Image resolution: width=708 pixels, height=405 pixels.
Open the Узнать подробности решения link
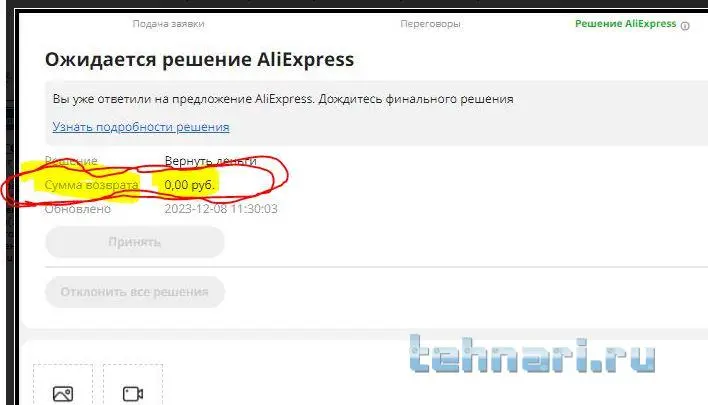pyautogui.click(x=141, y=127)
